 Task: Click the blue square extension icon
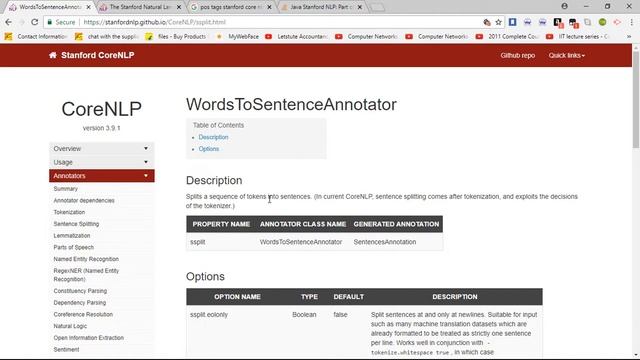[513, 22]
